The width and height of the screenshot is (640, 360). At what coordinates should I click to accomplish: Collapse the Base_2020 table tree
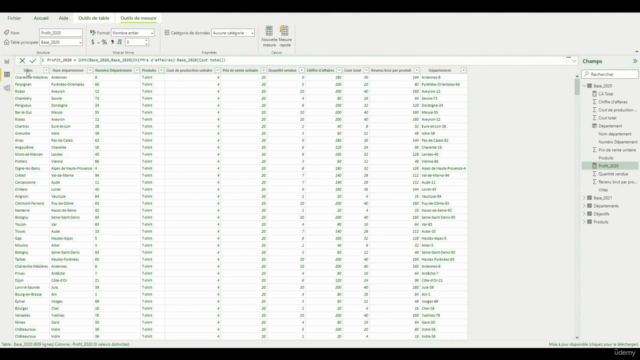pyautogui.click(x=584, y=86)
